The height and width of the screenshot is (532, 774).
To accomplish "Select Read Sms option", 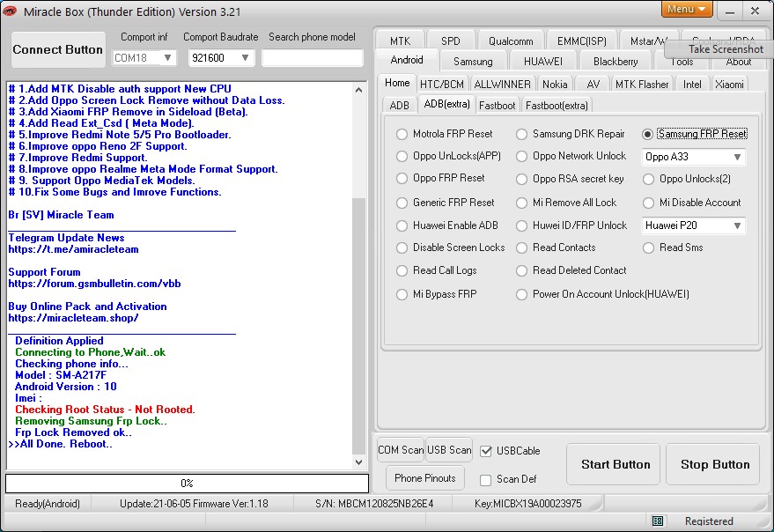I will point(673,248).
